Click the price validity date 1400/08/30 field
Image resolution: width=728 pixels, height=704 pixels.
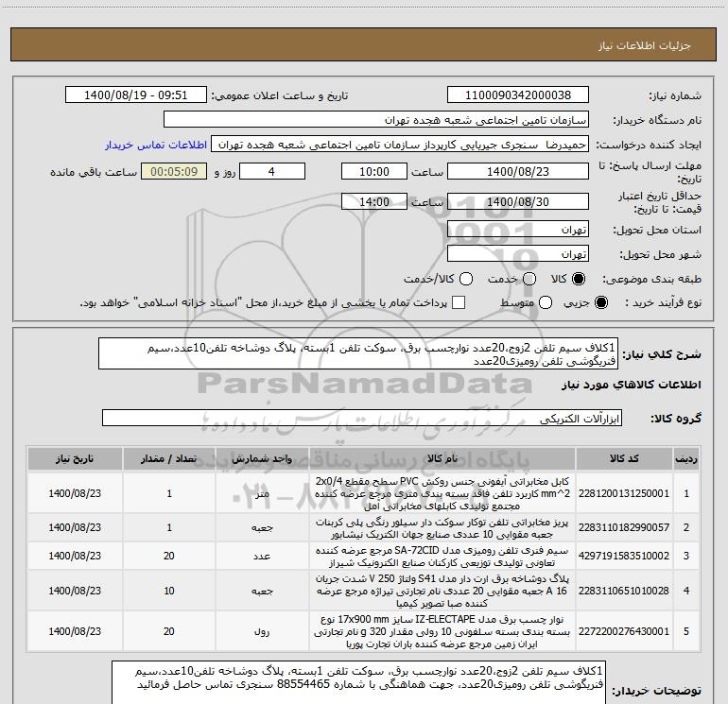[x=518, y=201]
